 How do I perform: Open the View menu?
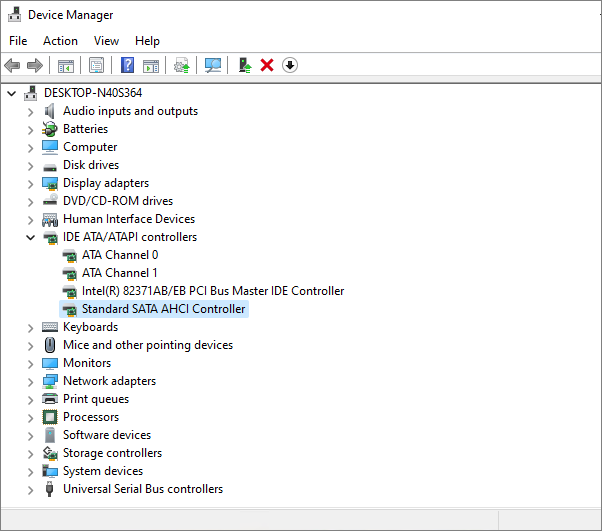point(106,41)
